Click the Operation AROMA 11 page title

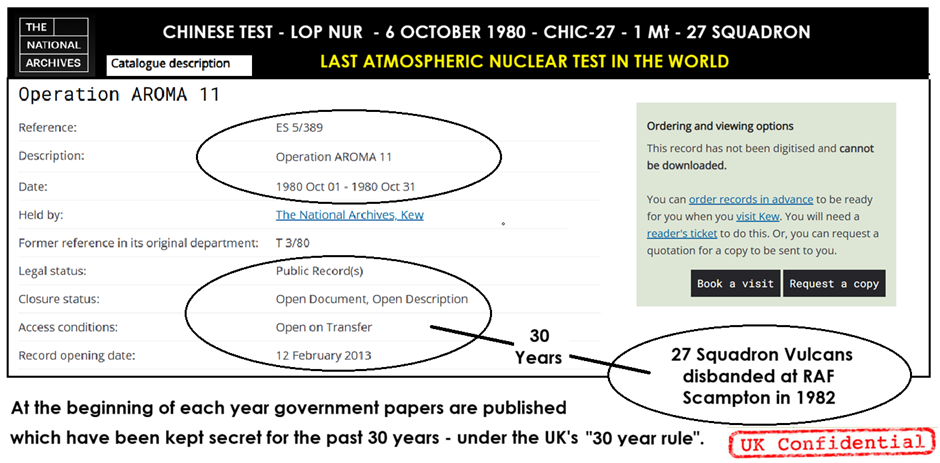tap(119, 94)
